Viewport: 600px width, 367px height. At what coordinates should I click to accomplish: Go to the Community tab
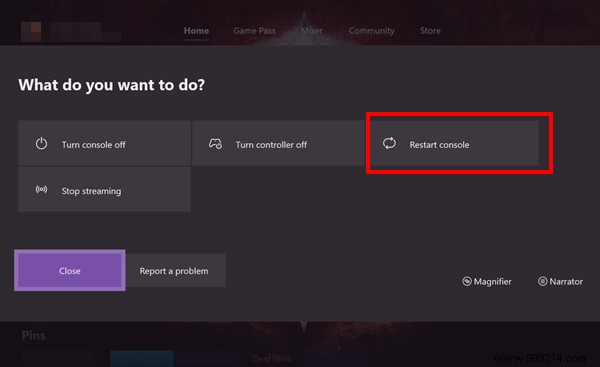(372, 31)
